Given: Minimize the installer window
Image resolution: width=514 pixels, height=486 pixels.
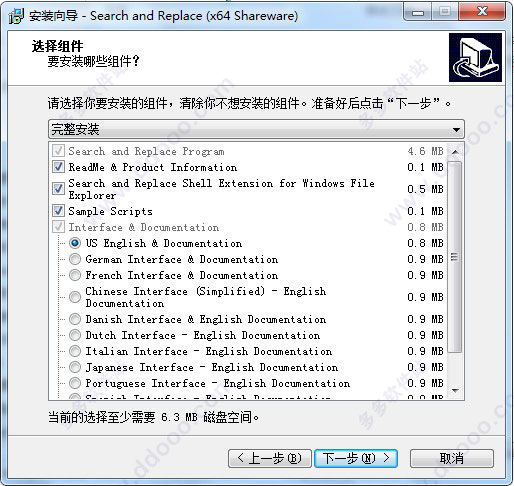Looking at the screenshot, I should [418, 12].
